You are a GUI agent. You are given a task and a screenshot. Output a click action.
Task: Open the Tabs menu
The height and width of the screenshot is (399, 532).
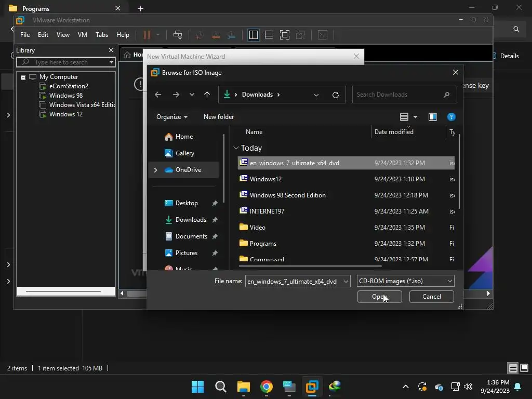[102, 35]
